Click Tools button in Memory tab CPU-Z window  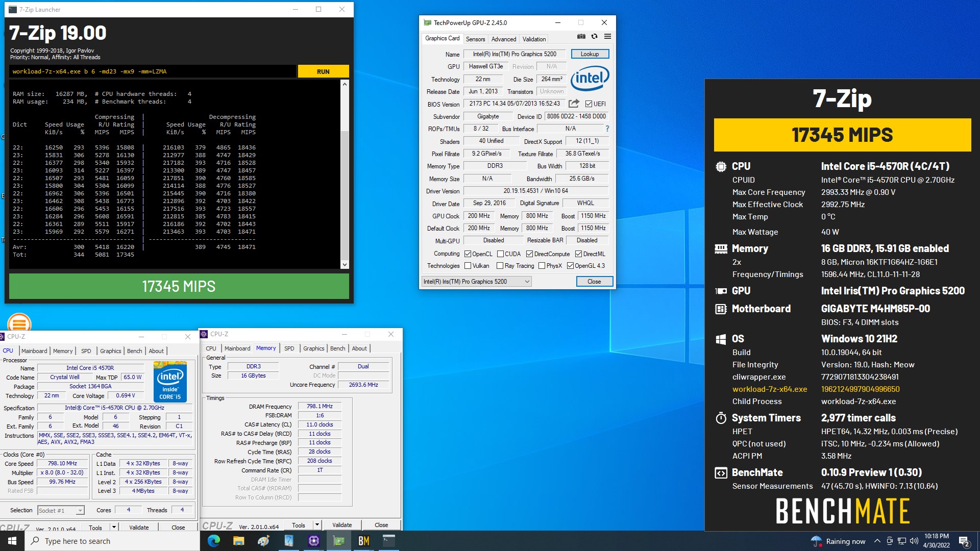(299, 525)
